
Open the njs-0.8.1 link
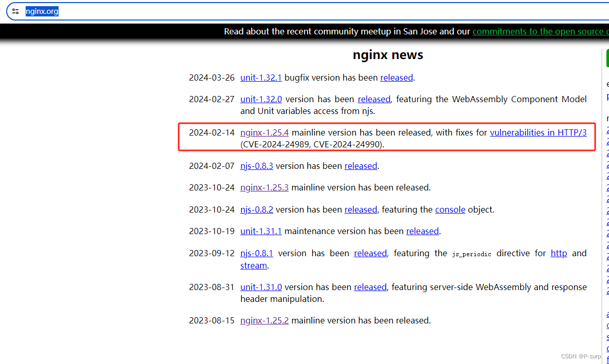point(256,253)
